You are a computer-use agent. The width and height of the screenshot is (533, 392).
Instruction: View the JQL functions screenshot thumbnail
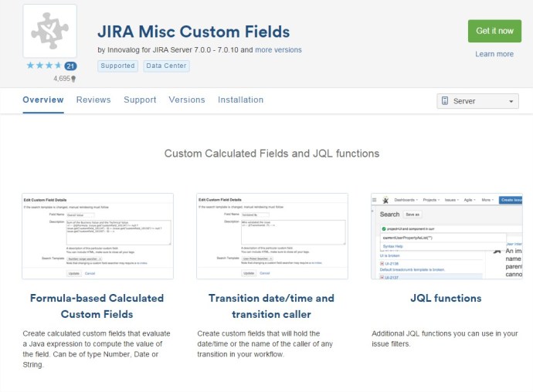coord(446,235)
